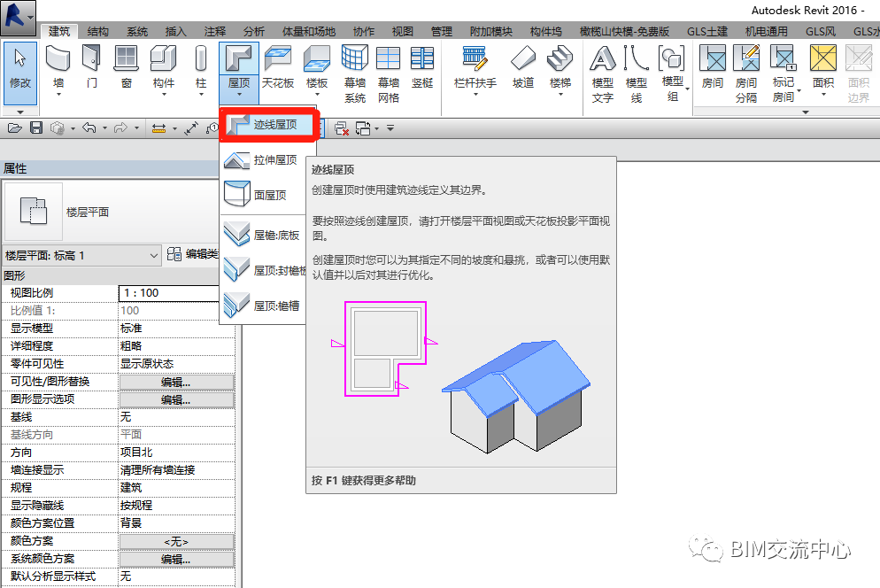Select the 房间分隔 (Room Separator) tool
This screenshot has height=588, width=880.
[746, 74]
